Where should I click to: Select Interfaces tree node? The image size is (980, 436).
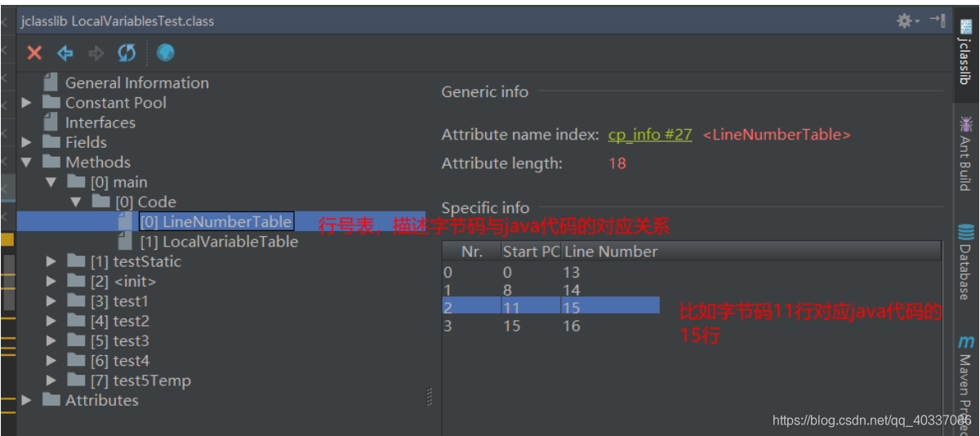click(x=100, y=122)
